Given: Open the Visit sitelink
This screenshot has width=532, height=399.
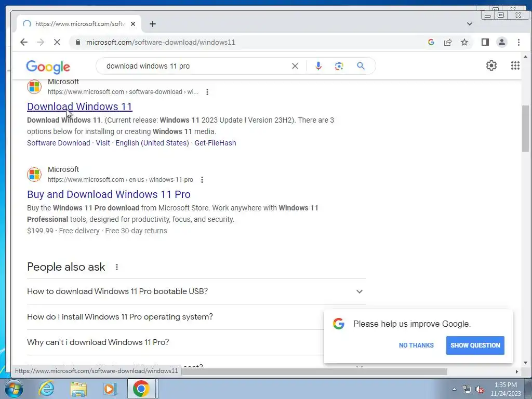Looking at the screenshot, I should tap(103, 143).
